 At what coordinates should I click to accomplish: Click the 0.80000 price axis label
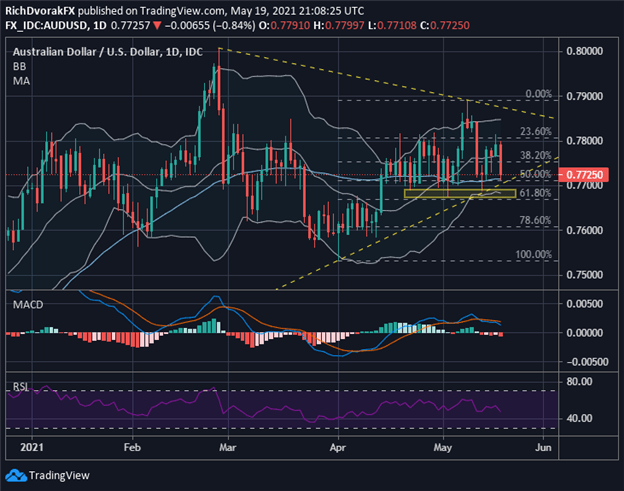click(585, 51)
